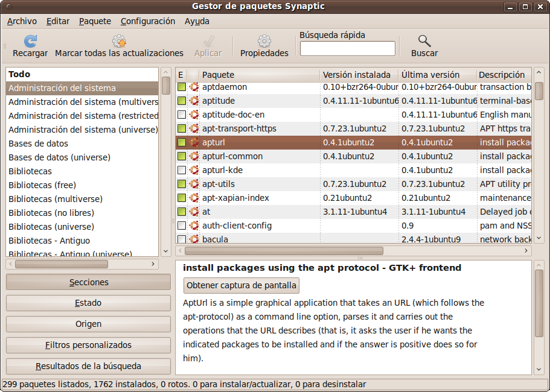550x392 pixels.
Task: Click the Ubuntu icon beside aptitude-doc-en
Action: [x=194, y=115]
